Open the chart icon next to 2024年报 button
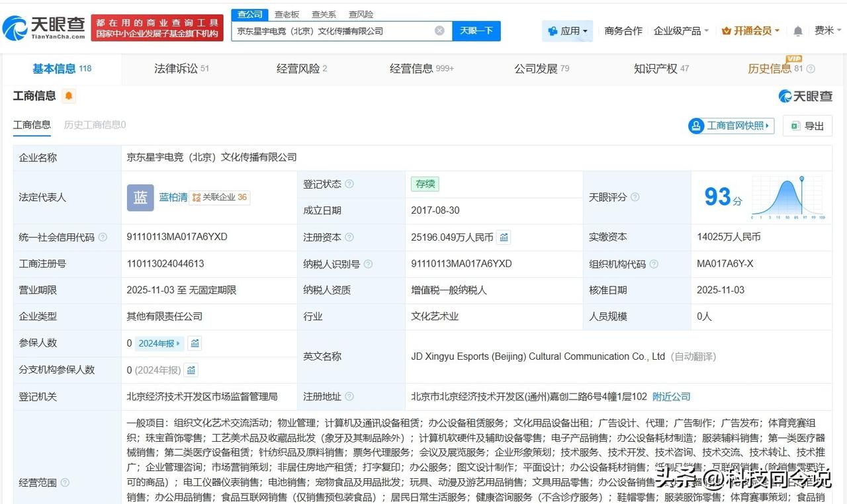The image size is (847, 504). (195, 343)
